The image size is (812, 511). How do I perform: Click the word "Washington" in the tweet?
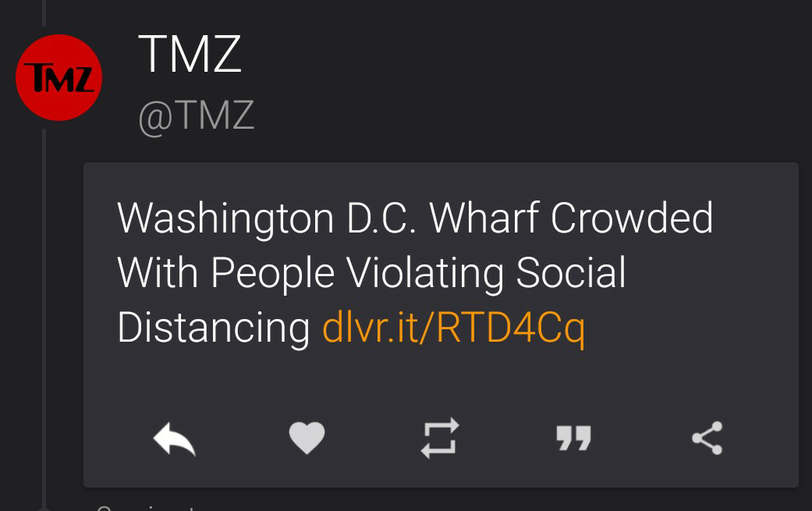point(225,218)
